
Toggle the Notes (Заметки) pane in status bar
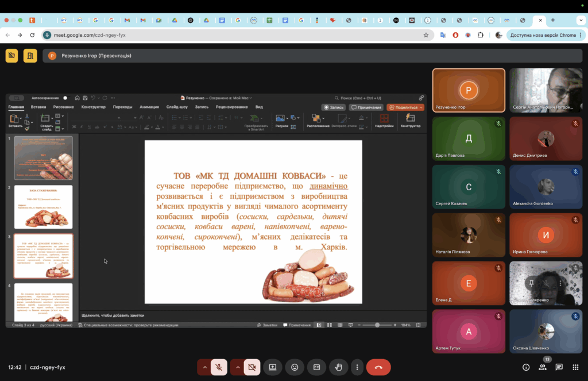click(x=268, y=325)
